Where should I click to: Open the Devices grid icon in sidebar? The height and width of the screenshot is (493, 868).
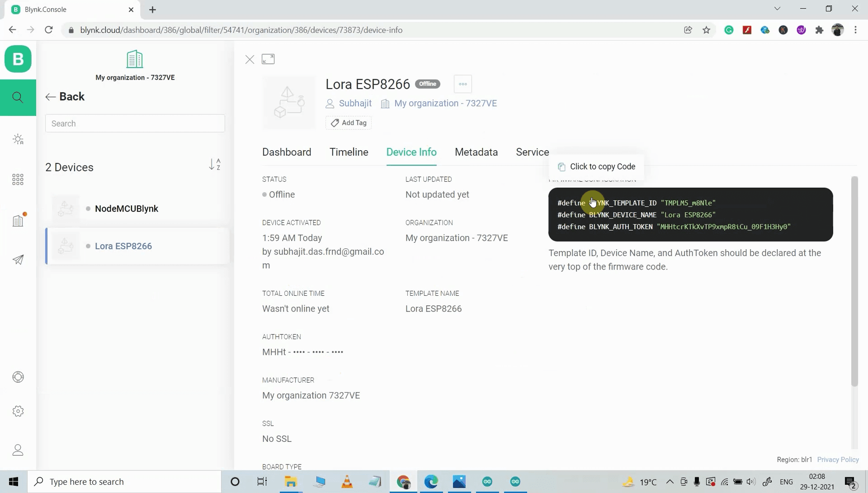coord(18,179)
